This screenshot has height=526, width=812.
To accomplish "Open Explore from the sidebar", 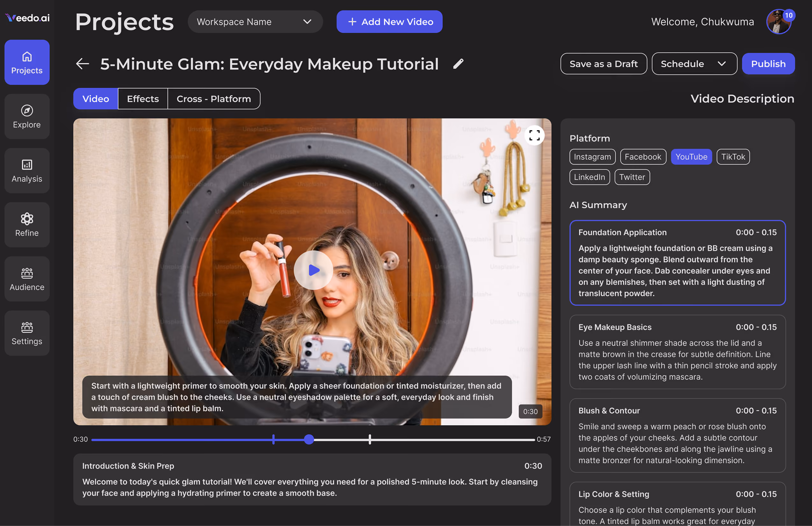I will point(27,116).
